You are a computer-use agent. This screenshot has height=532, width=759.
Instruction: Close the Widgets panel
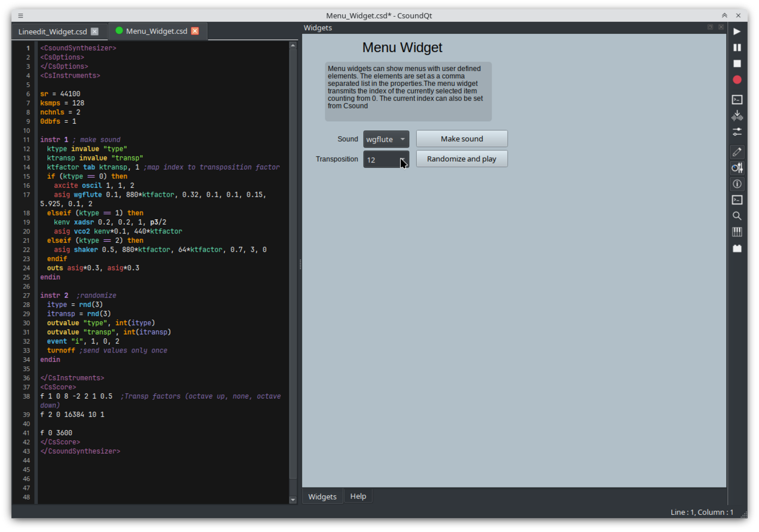(721, 27)
